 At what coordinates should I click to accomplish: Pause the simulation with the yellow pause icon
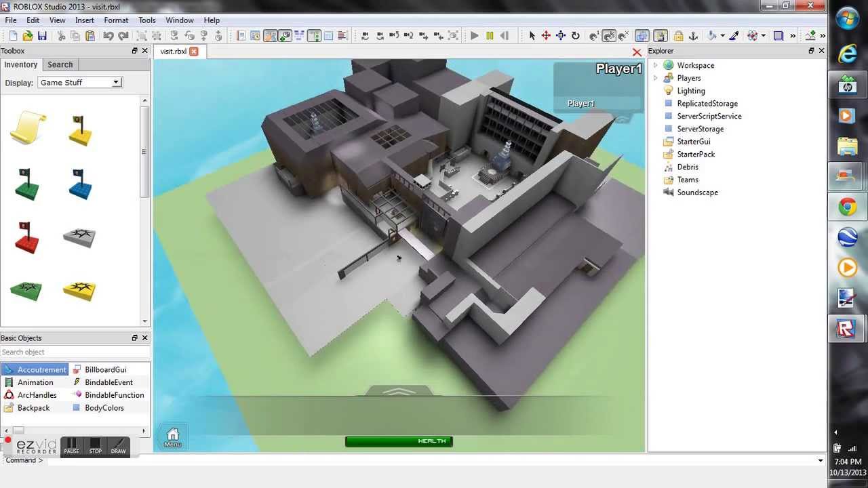(490, 36)
